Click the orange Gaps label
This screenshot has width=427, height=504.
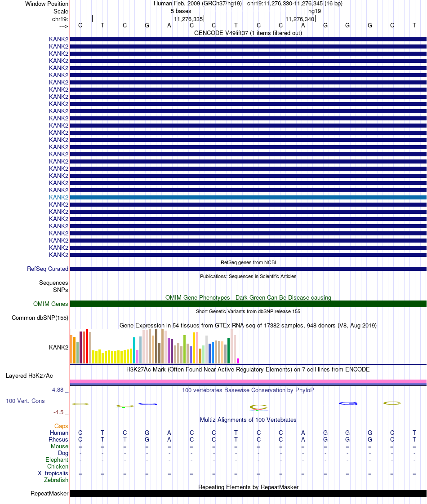(61, 426)
